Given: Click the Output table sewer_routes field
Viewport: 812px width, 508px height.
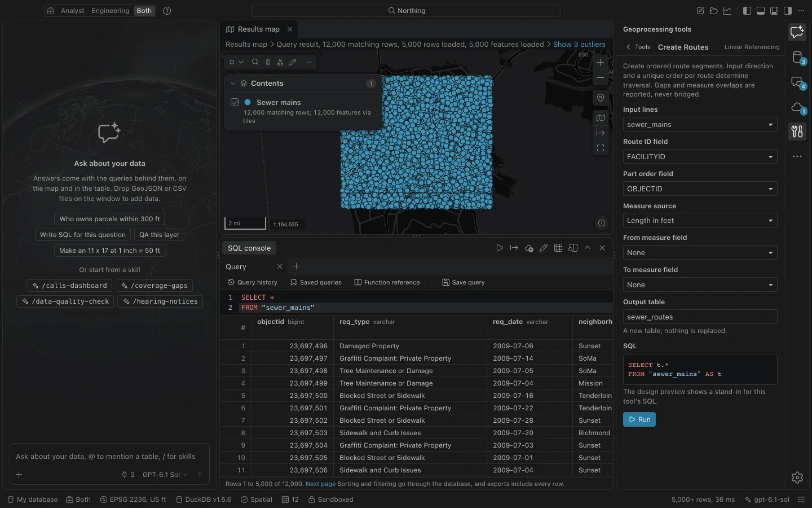Looking at the screenshot, I should [700, 317].
